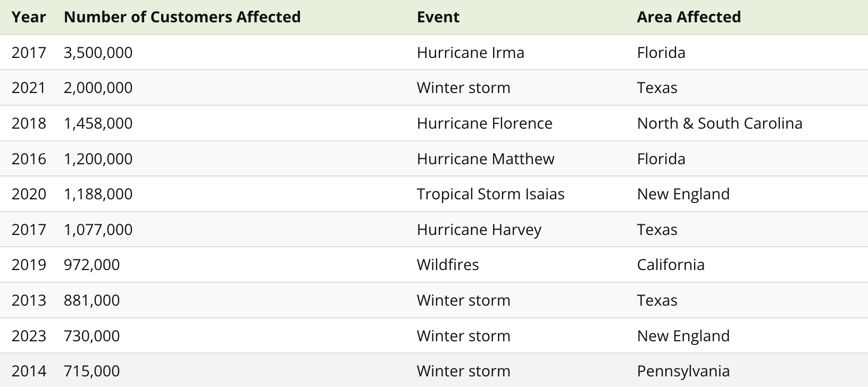Select year 2023 in the table

(29, 336)
